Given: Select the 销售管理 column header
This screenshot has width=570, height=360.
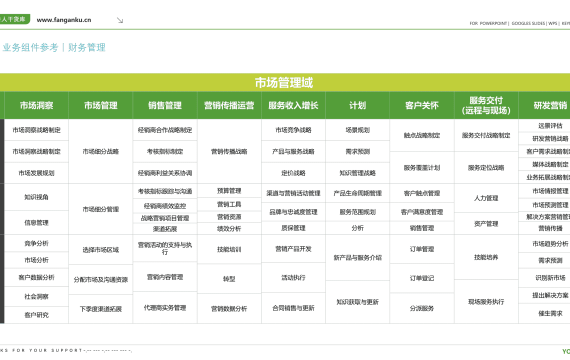Looking at the screenshot, I should point(165,105).
